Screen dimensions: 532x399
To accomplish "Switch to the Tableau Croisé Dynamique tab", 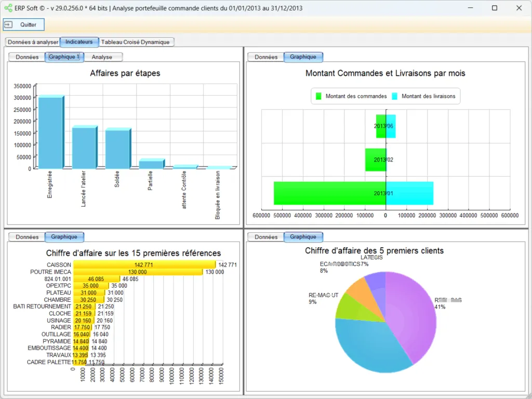I will [135, 42].
